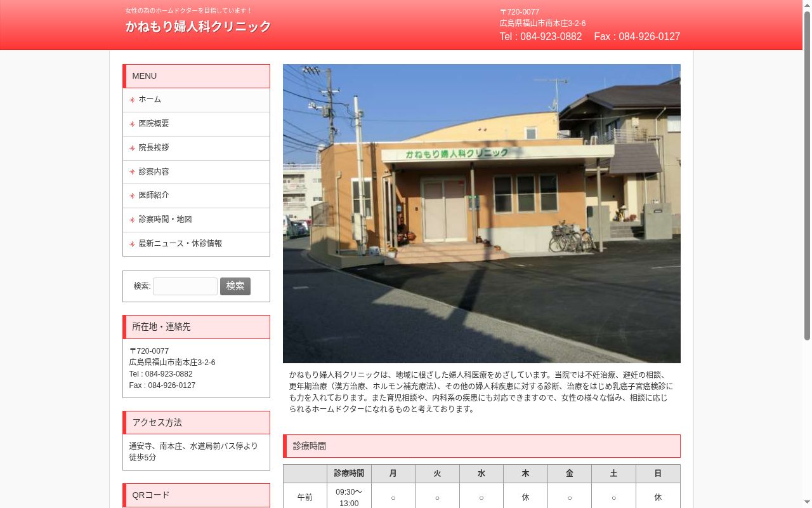Open 院長挨拶 in the sidebar menu
This screenshot has height=508, width=812.
point(196,148)
